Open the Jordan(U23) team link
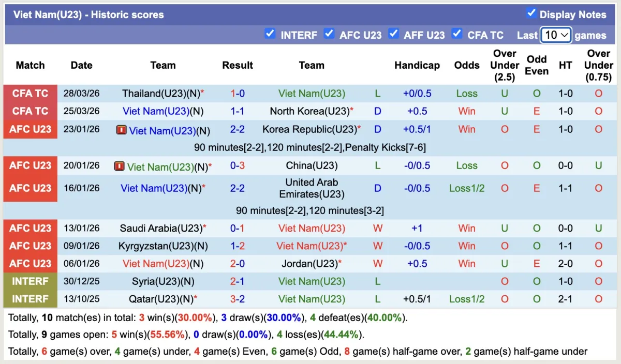 click(x=309, y=264)
